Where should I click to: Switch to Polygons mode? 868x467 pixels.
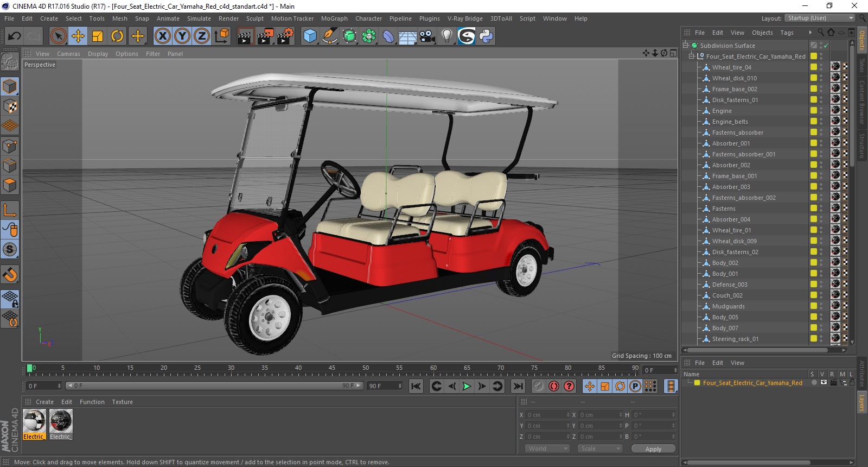point(10,185)
